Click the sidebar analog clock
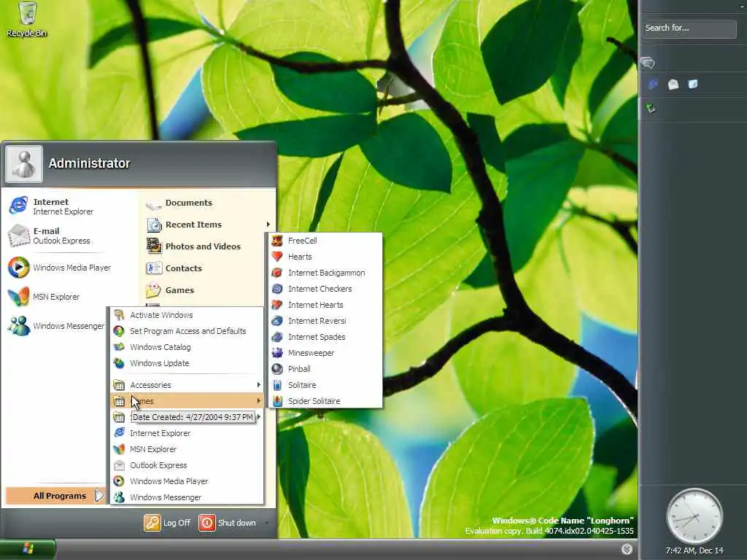 click(x=694, y=516)
